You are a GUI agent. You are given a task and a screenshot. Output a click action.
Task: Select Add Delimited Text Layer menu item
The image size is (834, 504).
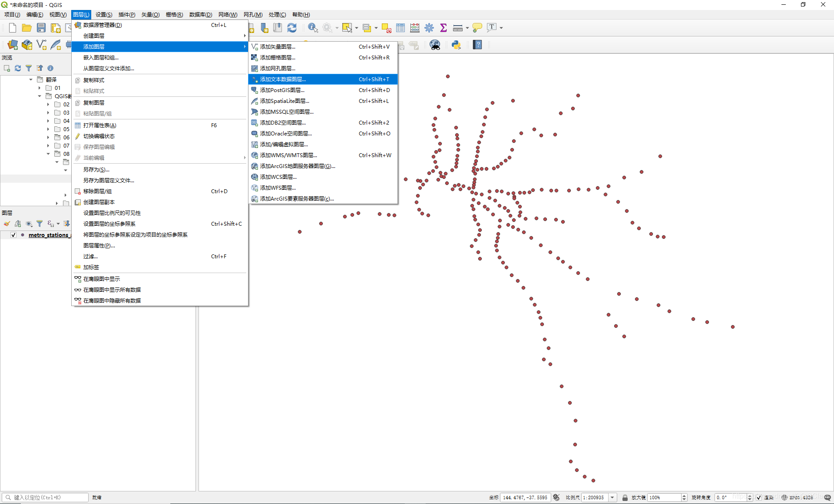pyautogui.click(x=283, y=79)
